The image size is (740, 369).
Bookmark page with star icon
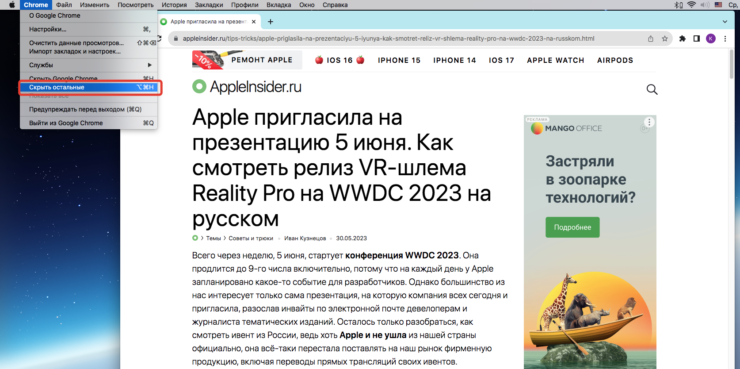pos(664,39)
